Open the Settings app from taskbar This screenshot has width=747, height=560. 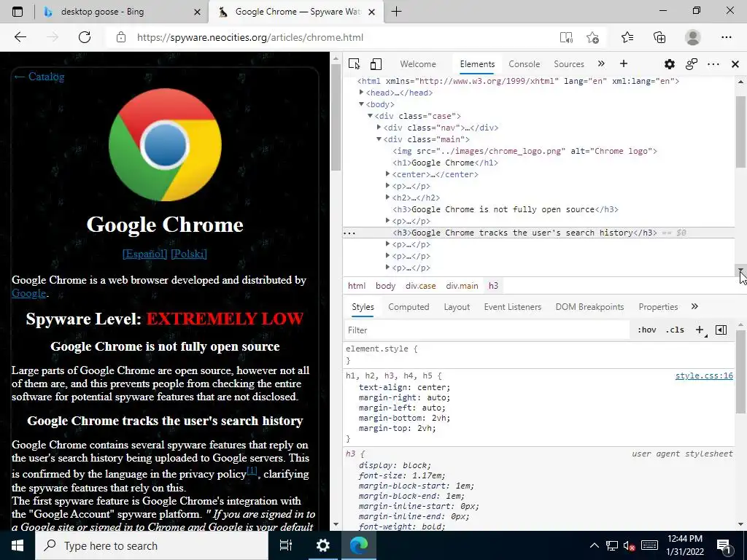pyautogui.click(x=322, y=545)
